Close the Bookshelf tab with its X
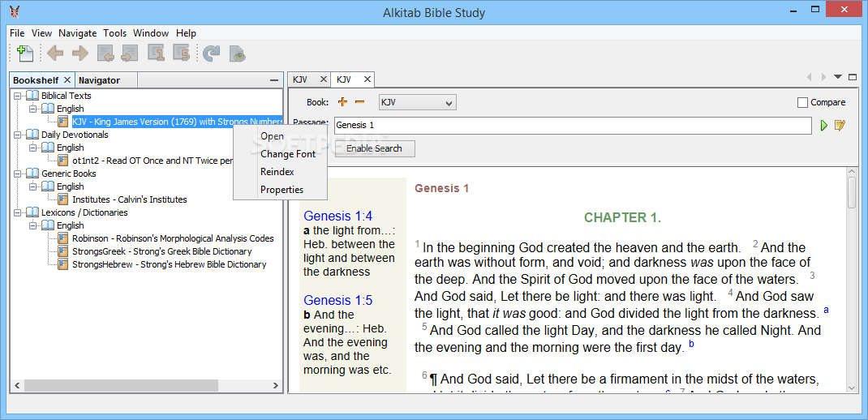Image resolution: width=868 pixels, height=420 pixels. coord(67,80)
